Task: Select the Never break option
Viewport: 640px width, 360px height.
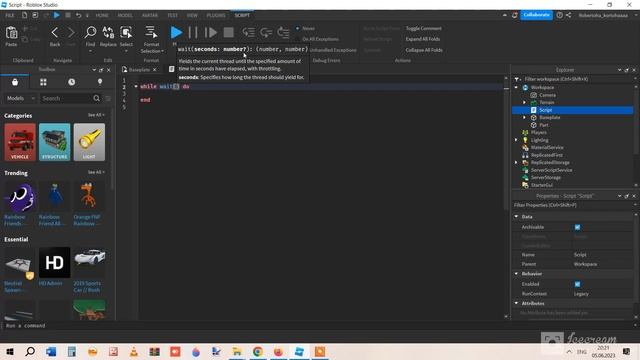Action: point(309,28)
